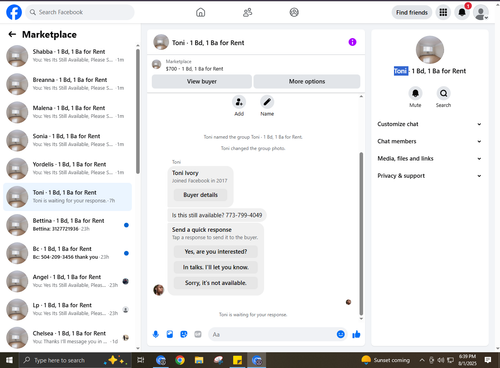The height and width of the screenshot is (368, 500).
Task: Click the purple conversation info icon
Action: click(x=352, y=42)
